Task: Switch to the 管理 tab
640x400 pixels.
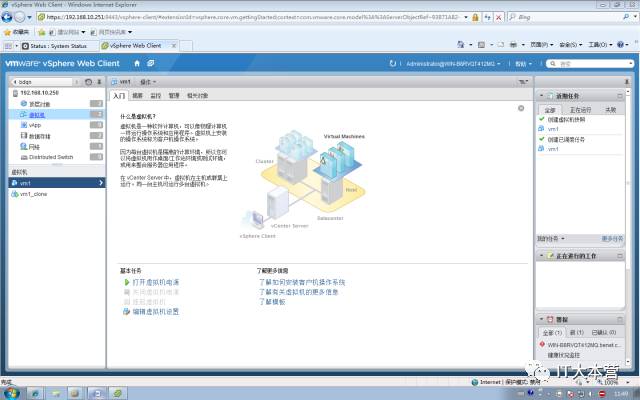Action: 174,96
